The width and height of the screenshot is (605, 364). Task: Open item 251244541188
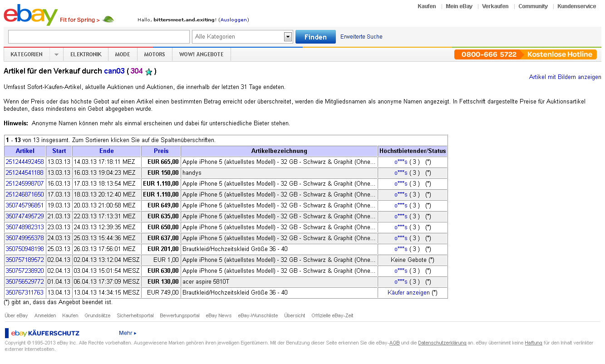[x=25, y=173]
